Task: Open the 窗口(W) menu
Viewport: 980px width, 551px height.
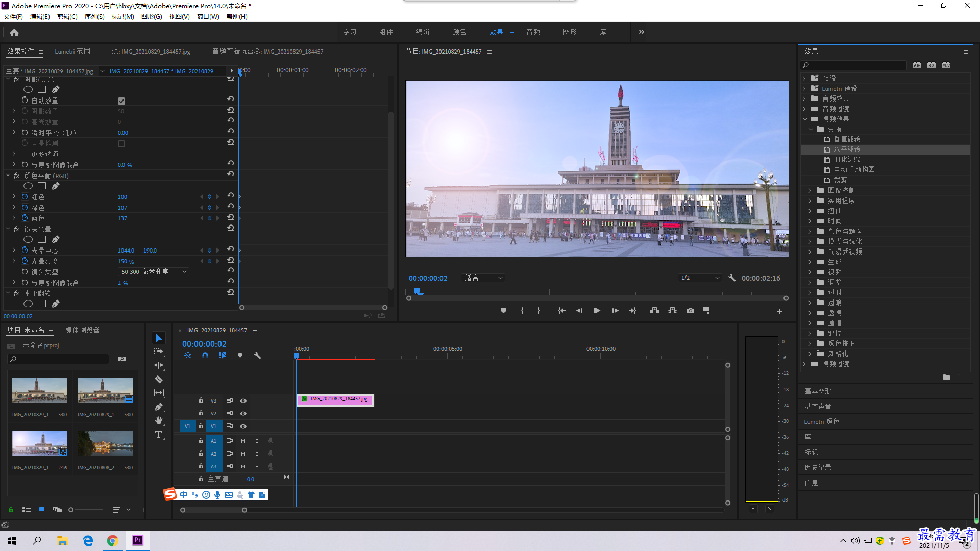Action: [208, 17]
